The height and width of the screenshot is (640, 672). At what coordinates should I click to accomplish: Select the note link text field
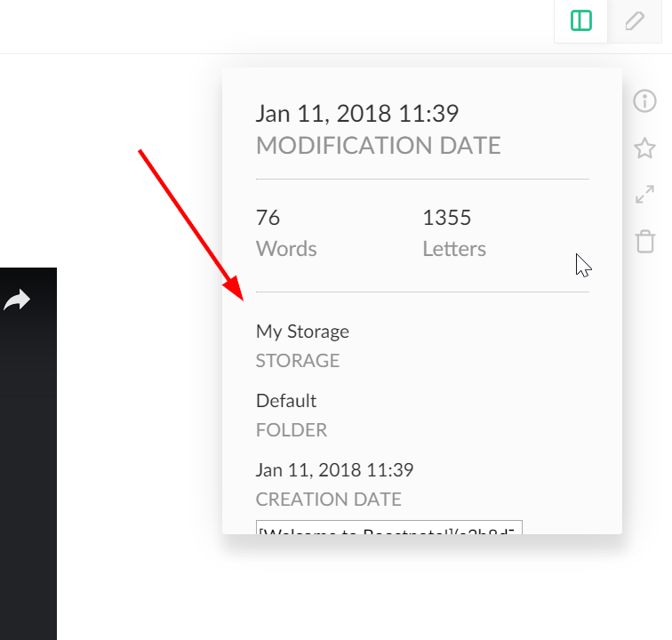click(x=389, y=527)
